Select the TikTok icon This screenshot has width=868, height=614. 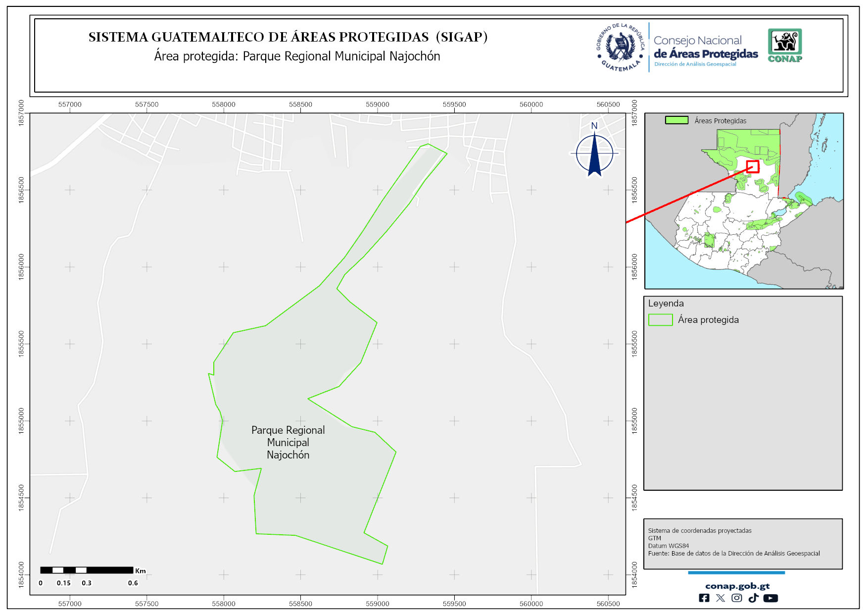[x=753, y=598]
